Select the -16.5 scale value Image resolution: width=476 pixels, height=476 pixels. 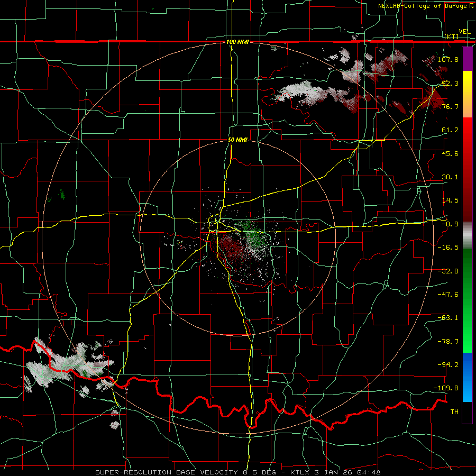448,248
